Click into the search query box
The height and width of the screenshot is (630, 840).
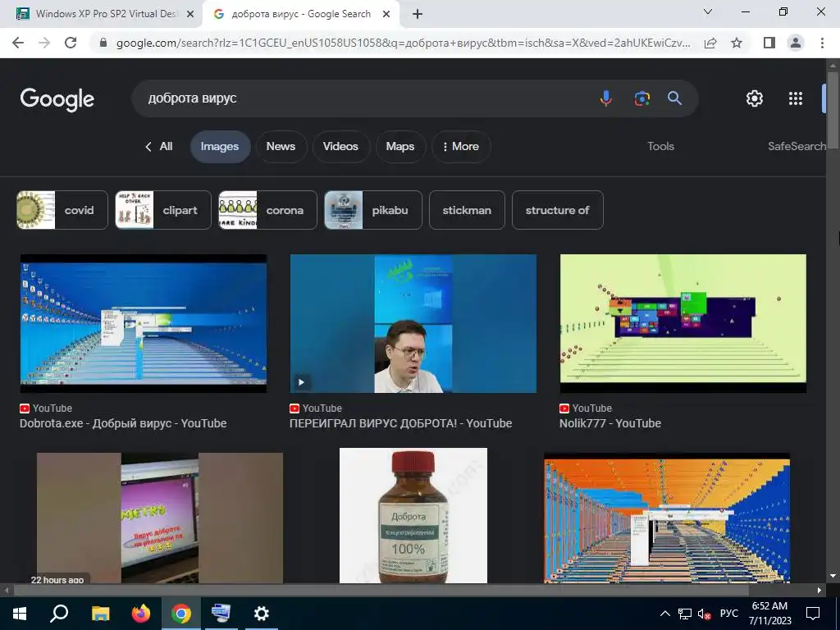(364, 98)
